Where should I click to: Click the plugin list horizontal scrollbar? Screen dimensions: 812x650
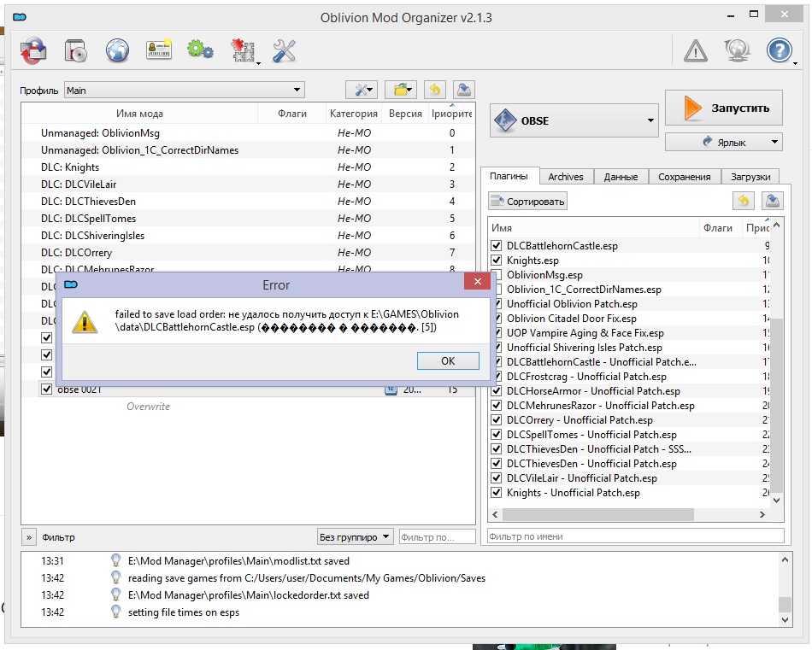click(598, 514)
